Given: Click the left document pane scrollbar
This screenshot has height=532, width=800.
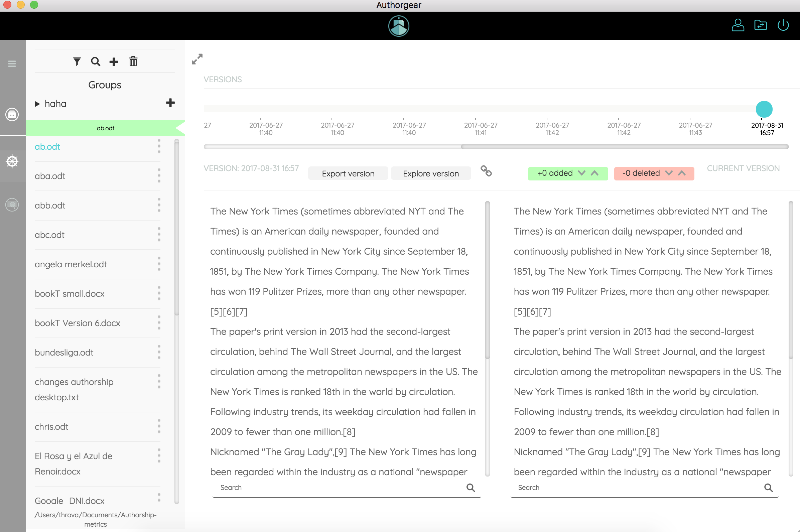Looking at the screenshot, I should [488, 280].
